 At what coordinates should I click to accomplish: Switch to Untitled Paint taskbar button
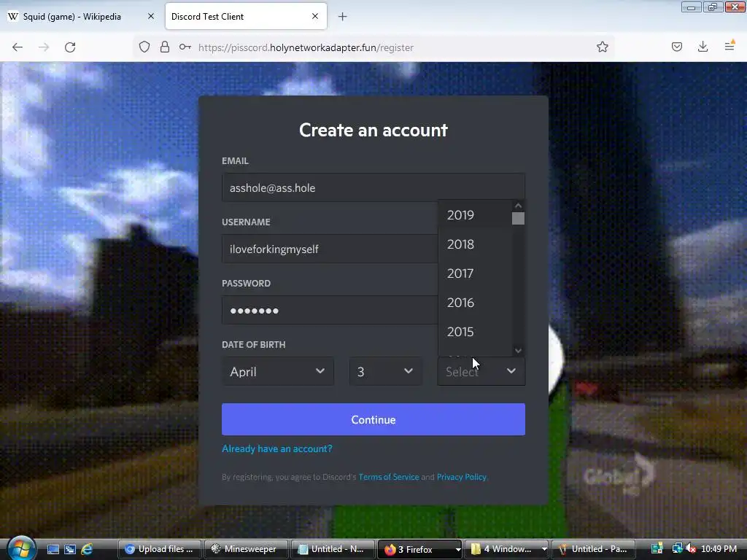(593, 549)
